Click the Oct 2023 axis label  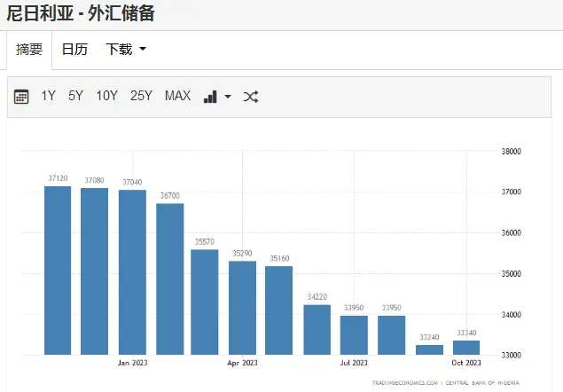click(466, 363)
